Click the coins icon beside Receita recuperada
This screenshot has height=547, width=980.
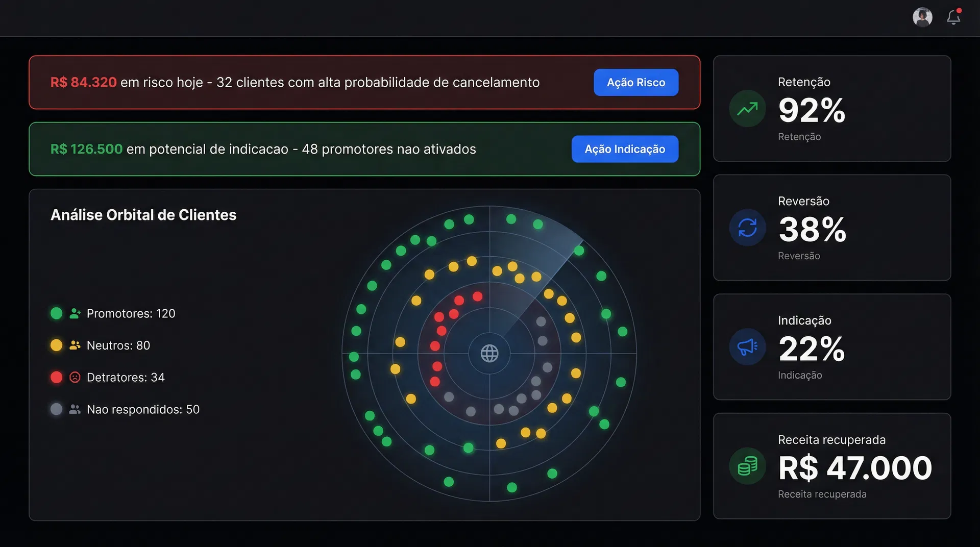[747, 466]
